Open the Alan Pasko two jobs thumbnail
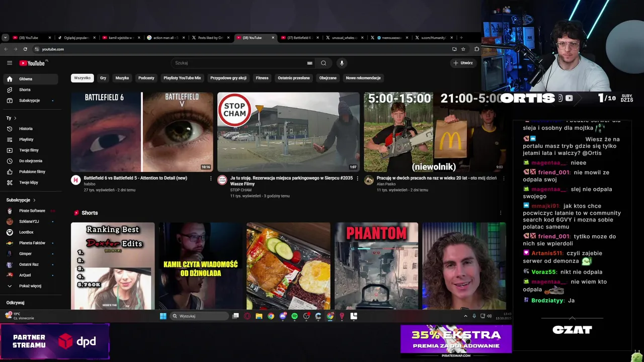Screen dimensions: 644x362 tap(435, 132)
